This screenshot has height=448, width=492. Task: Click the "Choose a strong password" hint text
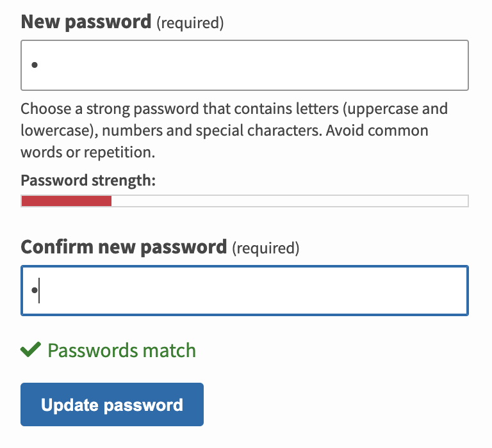[102, 108]
